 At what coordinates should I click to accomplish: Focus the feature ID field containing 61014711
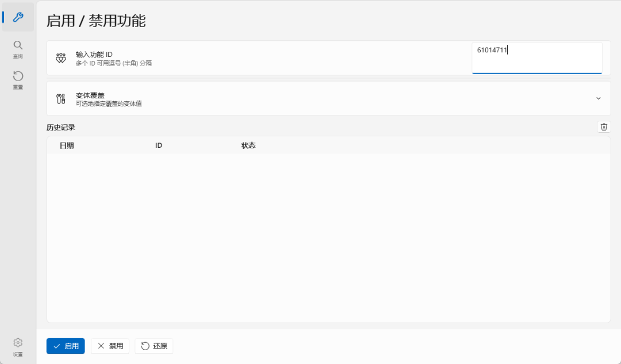coord(537,58)
